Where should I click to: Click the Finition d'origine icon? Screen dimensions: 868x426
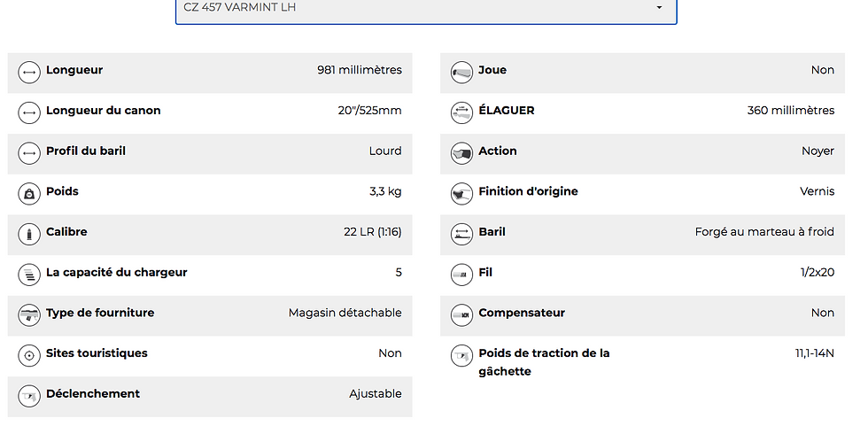pyautogui.click(x=461, y=193)
